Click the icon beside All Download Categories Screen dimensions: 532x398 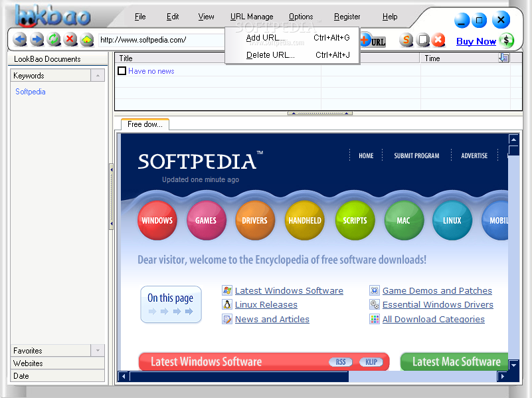(x=374, y=319)
